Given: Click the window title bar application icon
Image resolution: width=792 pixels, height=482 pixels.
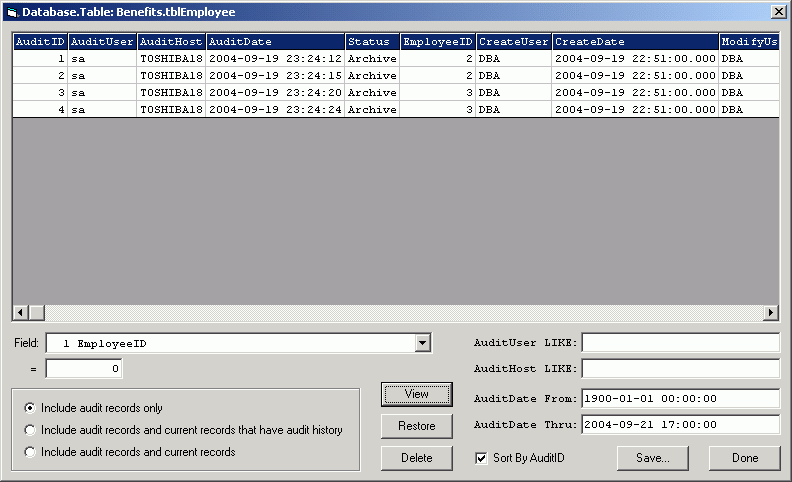Looking at the screenshot, I should [x=12, y=12].
